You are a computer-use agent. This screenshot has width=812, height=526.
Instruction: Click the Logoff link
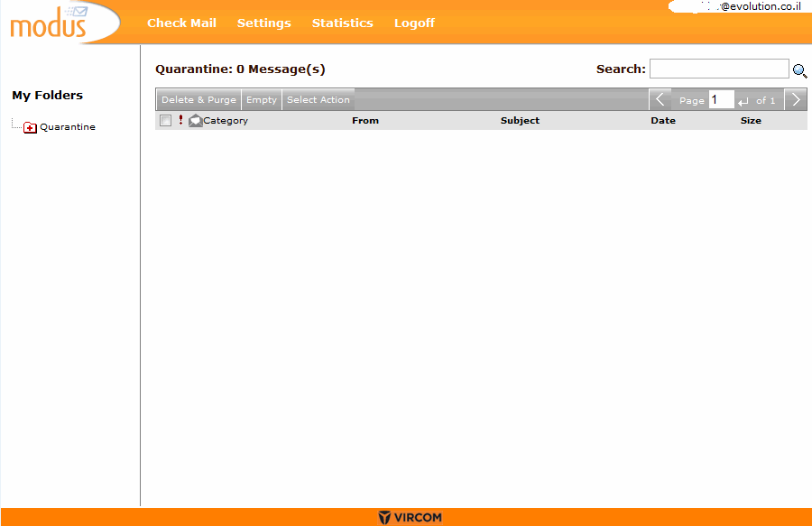[x=414, y=23]
